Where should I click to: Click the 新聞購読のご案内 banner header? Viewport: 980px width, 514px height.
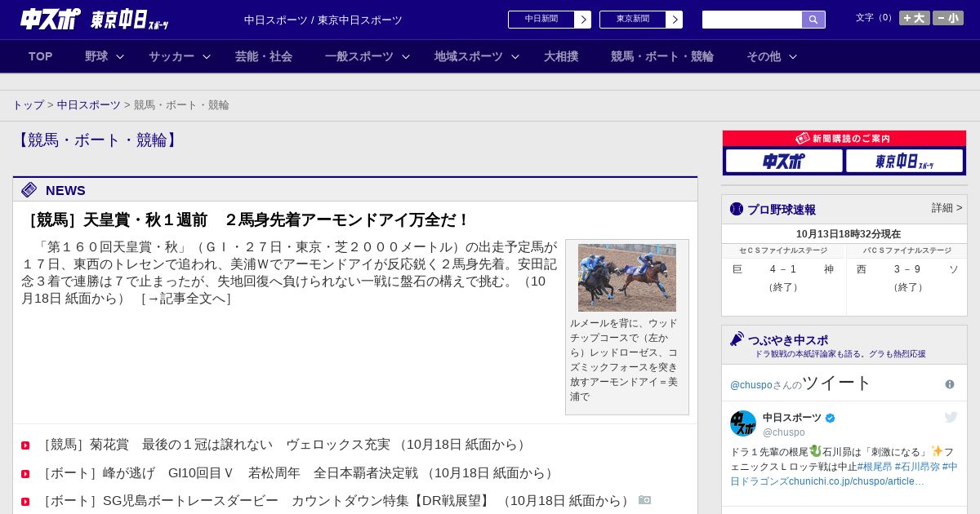tap(844, 139)
